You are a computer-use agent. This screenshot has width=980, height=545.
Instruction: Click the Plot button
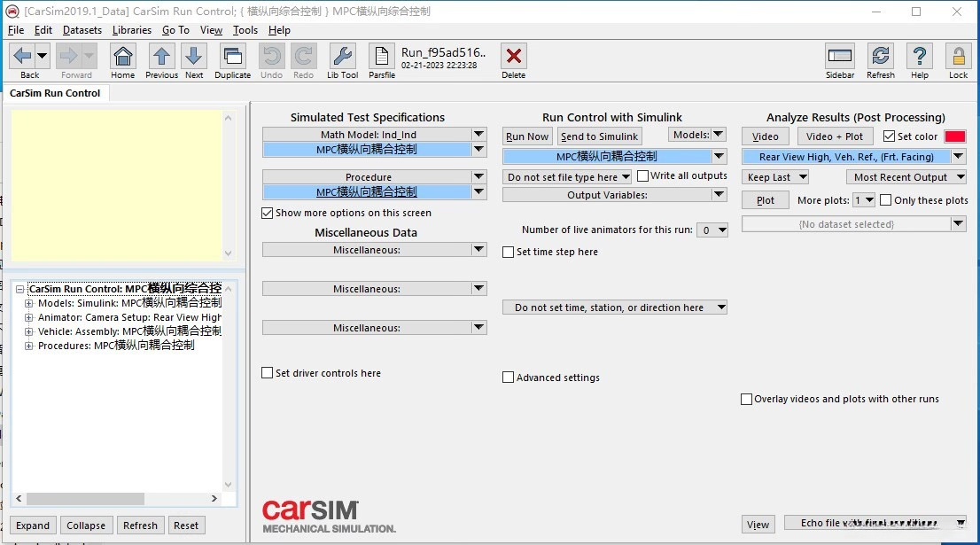pos(765,200)
